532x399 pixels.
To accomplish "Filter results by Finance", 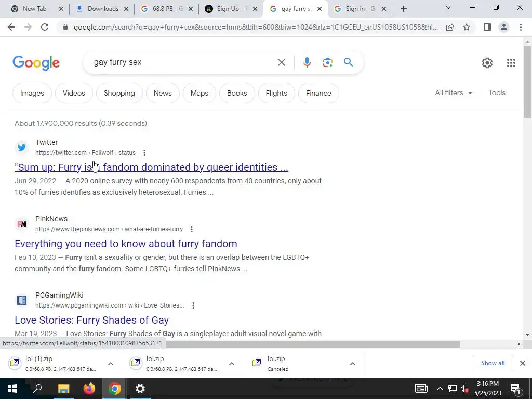I will coord(318,93).
